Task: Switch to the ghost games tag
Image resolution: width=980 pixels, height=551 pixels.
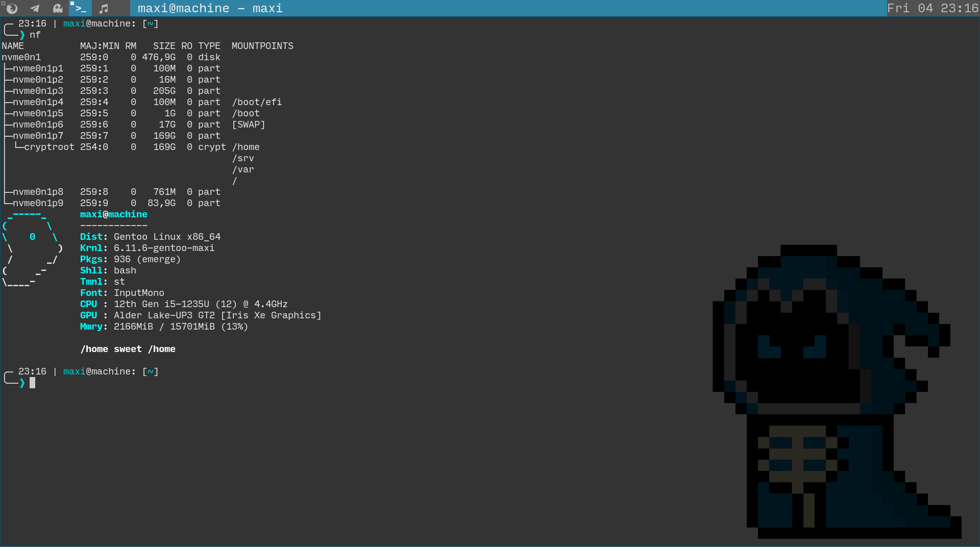Action: pyautogui.click(x=58, y=8)
